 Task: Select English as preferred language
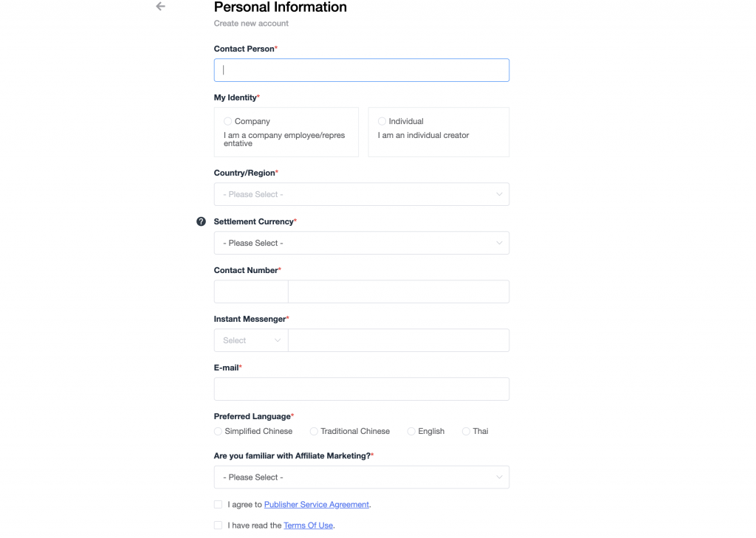411,431
